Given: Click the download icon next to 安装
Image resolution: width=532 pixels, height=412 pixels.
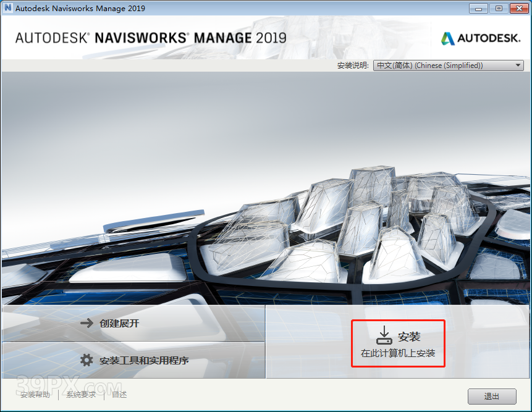Looking at the screenshot, I should click(384, 335).
